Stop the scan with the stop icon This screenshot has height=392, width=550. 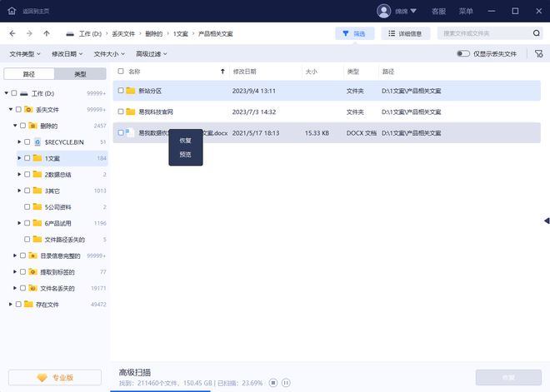(x=273, y=383)
